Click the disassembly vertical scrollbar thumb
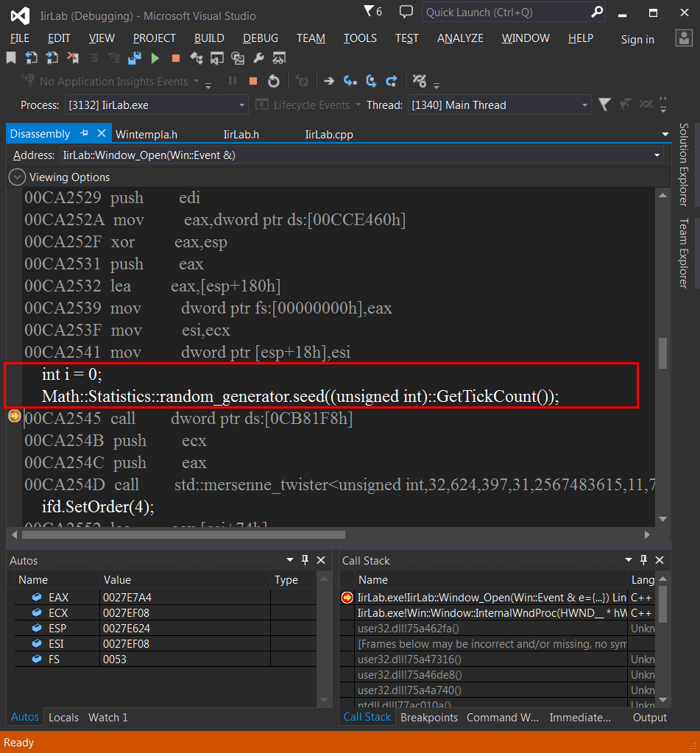The height and width of the screenshot is (753, 700). pyautogui.click(x=662, y=353)
